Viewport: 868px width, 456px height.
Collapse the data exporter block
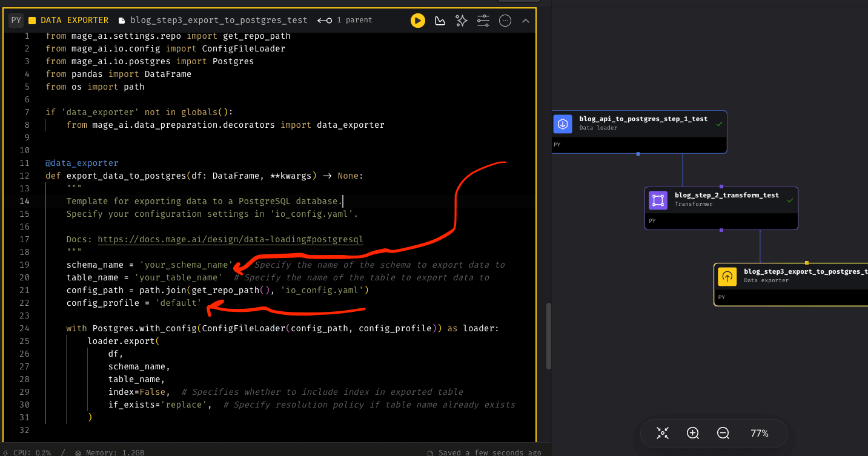click(526, 21)
